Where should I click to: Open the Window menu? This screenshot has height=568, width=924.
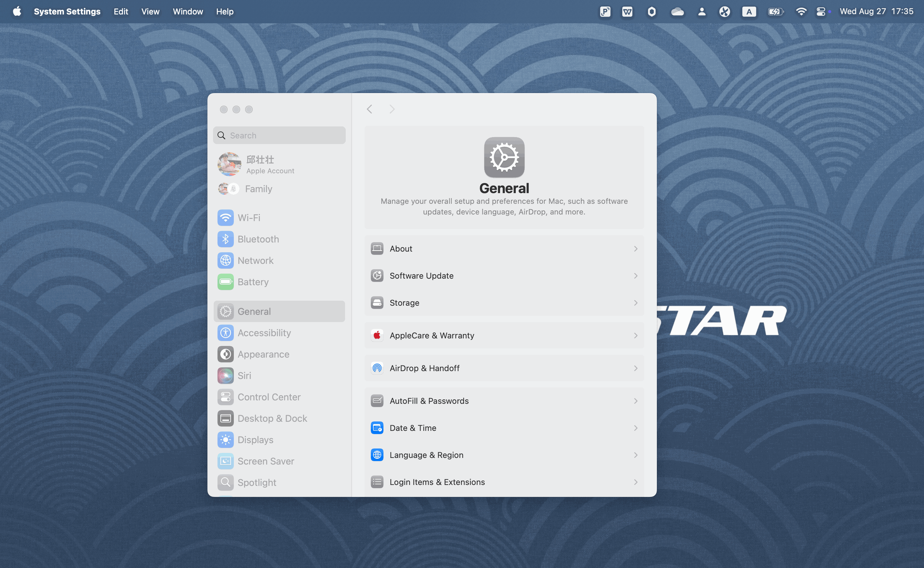point(188,11)
